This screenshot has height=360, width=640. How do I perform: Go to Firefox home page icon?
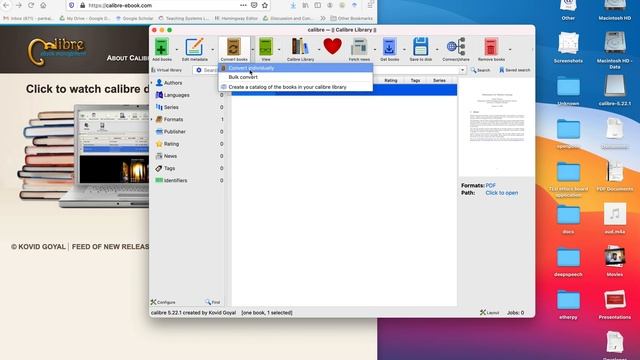click(43, 5)
